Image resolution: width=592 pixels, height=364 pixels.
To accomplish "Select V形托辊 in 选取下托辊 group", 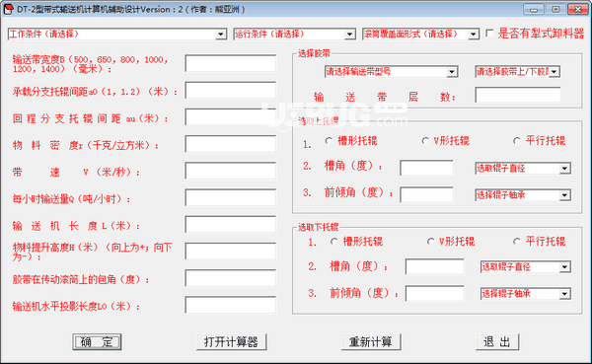I will [431, 242].
